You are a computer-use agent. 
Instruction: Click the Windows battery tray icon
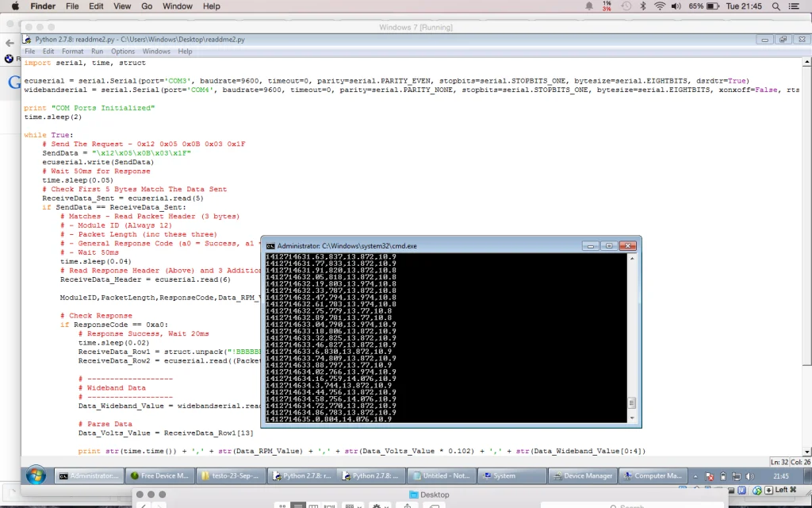[723, 476]
